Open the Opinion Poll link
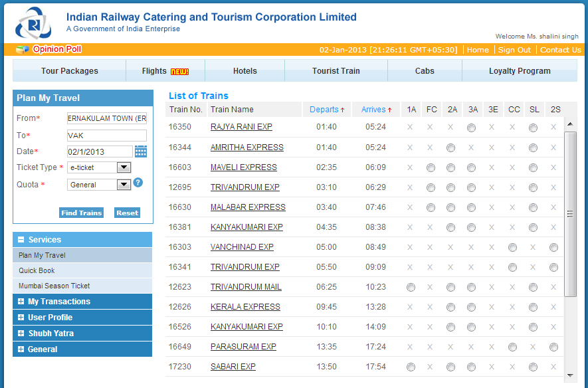This screenshot has height=388, width=588. click(57, 49)
